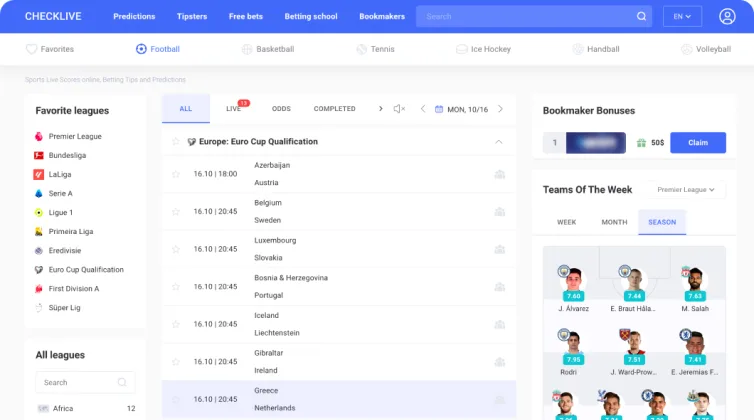The height and width of the screenshot is (420, 754).
Task: Star the Azerbaijan vs Austria match
Action: point(176,174)
